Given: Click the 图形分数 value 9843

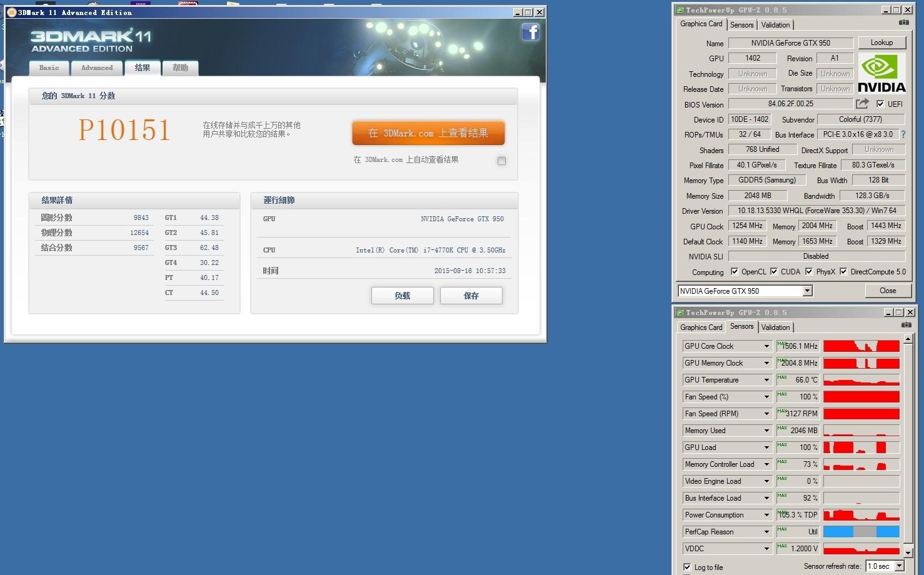Looking at the screenshot, I should (141, 218).
